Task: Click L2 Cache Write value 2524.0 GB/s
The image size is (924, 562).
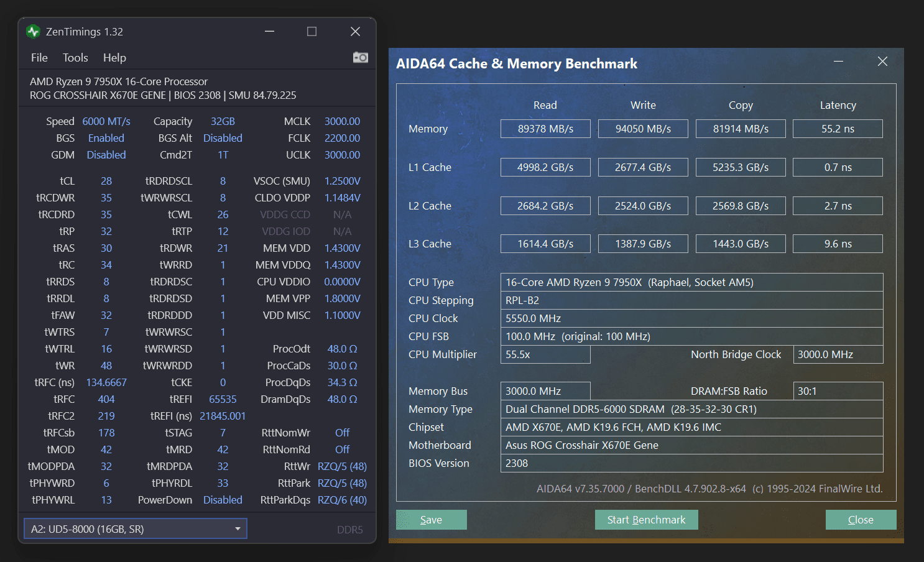Action: [643, 206]
